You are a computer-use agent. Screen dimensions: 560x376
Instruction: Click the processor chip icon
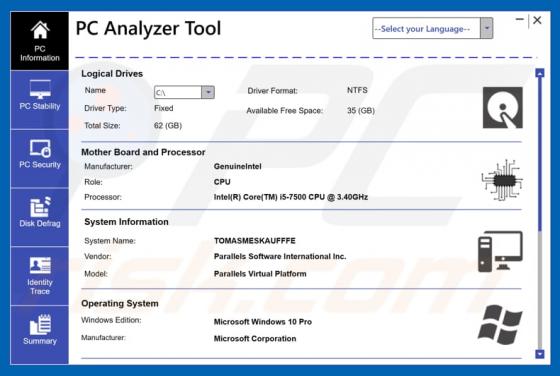click(x=502, y=180)
